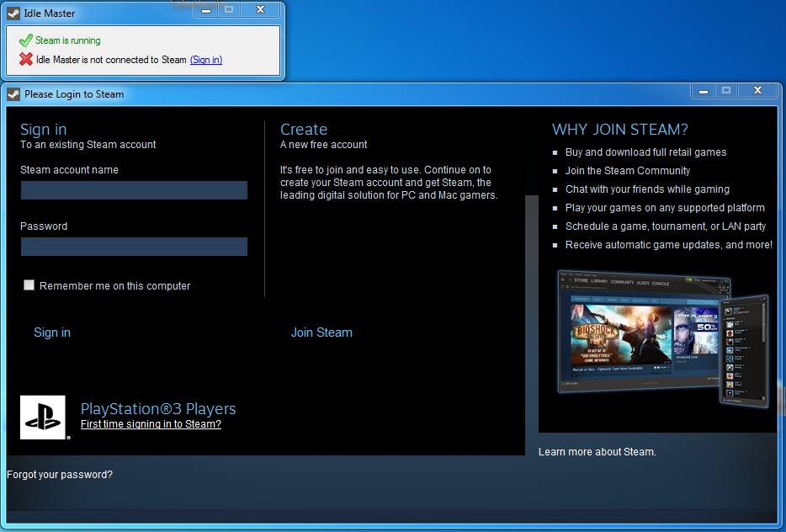Click the Sign in button below the form
Screen dimensions: 786x532
pyautogui.click(x=52, y=332)
